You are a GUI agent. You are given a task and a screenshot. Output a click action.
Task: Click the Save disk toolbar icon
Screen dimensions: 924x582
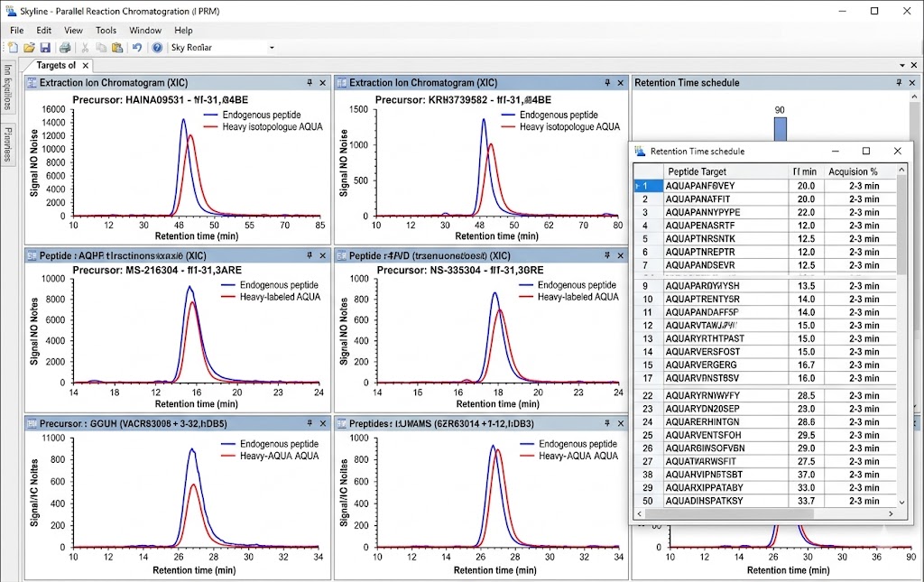[x=45, y=48]
